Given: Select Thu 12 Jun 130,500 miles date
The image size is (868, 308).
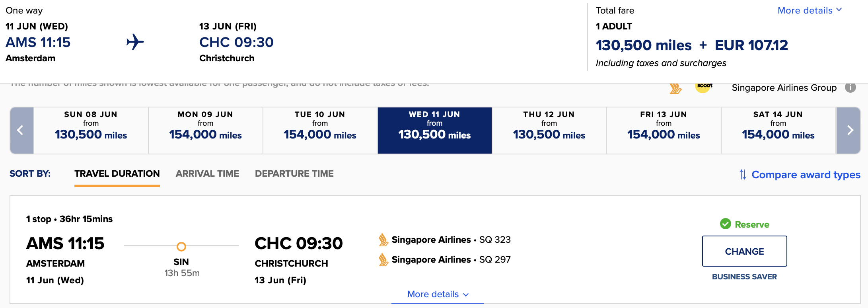Looking at the screenshot, I should [549, 130].
